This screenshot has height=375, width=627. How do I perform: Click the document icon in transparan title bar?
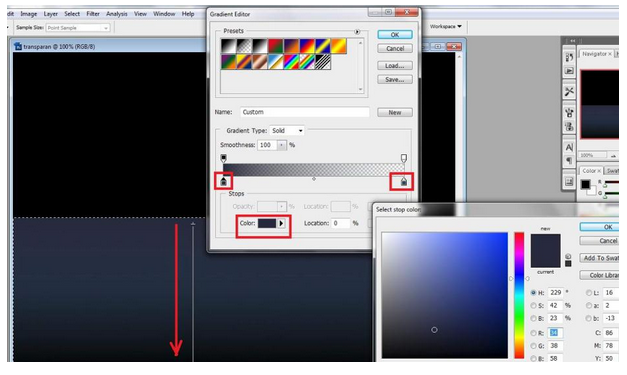pyautogui.click(x=18, y=46)
